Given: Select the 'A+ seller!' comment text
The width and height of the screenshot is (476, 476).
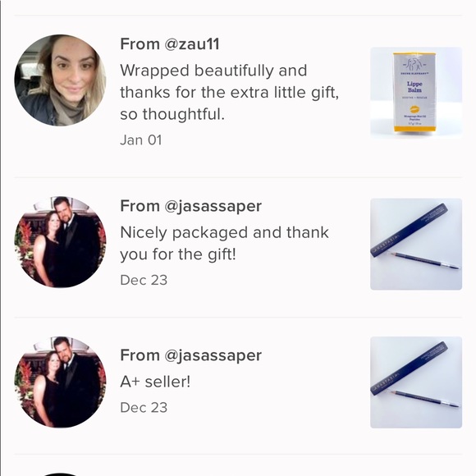Looking at the screenshot, I should (155, 382).
